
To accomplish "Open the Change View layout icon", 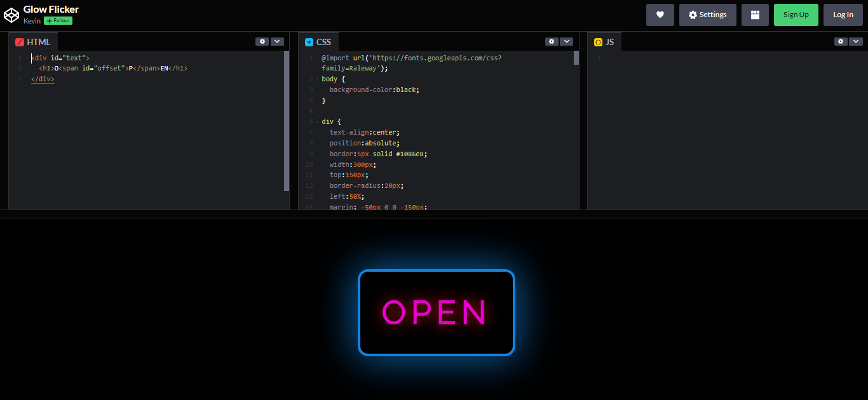I will click(755, 14).
